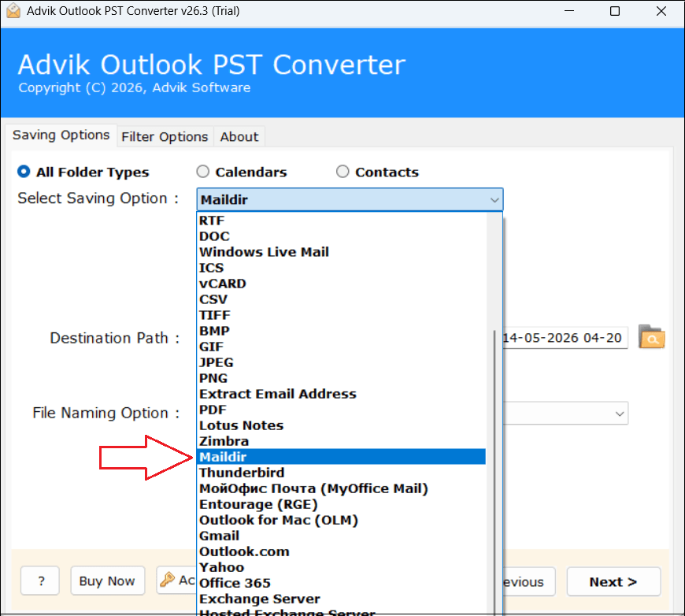Choose TIFF as saving format

(x=341, y=315)
